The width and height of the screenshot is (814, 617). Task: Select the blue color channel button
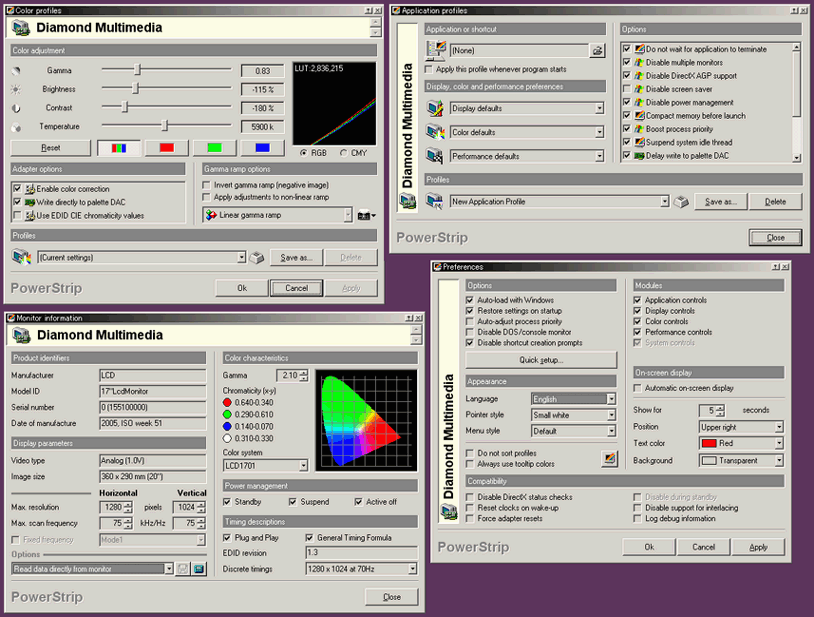[x=262, y=148]
